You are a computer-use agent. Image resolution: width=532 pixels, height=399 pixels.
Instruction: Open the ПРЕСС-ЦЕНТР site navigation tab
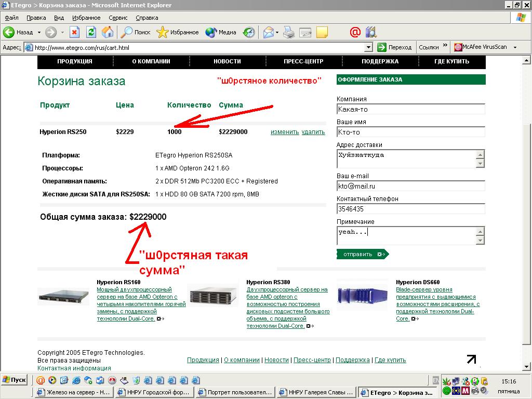coord(303,61)
